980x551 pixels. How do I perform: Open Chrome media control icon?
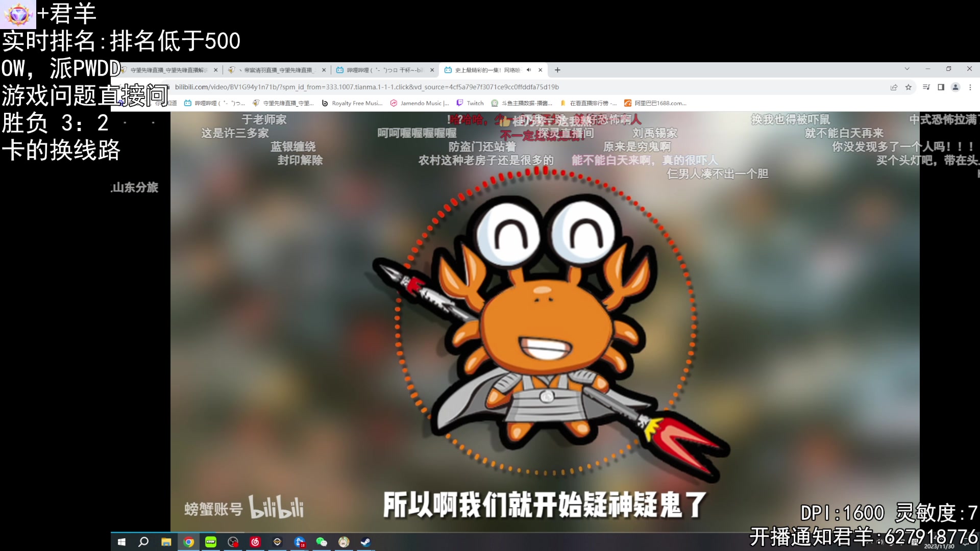tap(926, 87)
